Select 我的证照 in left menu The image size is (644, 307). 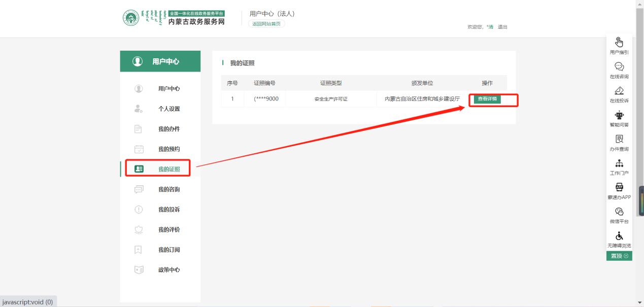pos(168,169)
